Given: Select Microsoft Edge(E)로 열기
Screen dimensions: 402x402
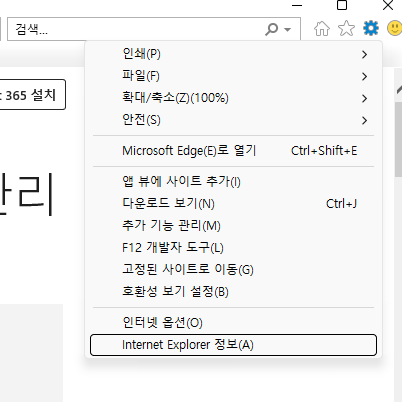Looking at the screenshot, I should pos(233,151).
